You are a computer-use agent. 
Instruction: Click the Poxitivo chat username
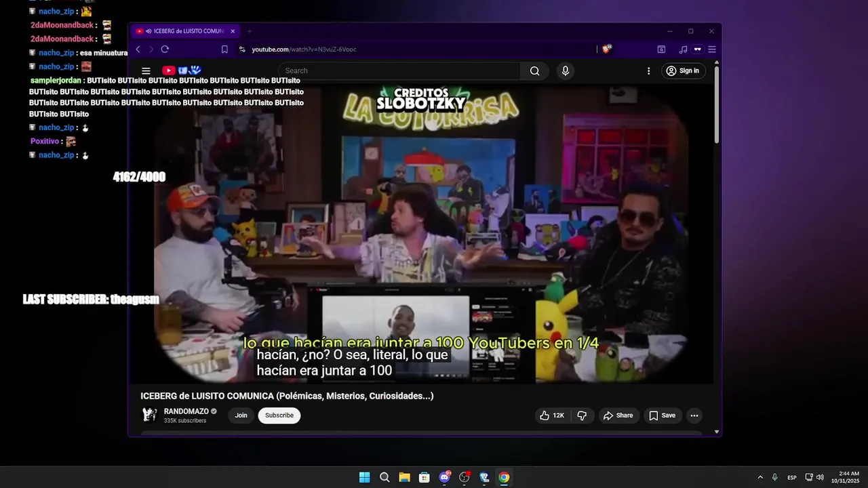pos(45,142)
